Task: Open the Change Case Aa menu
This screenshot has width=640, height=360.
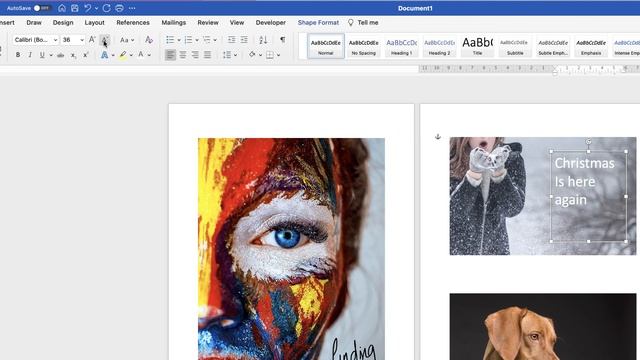Action: pos(127,40)
